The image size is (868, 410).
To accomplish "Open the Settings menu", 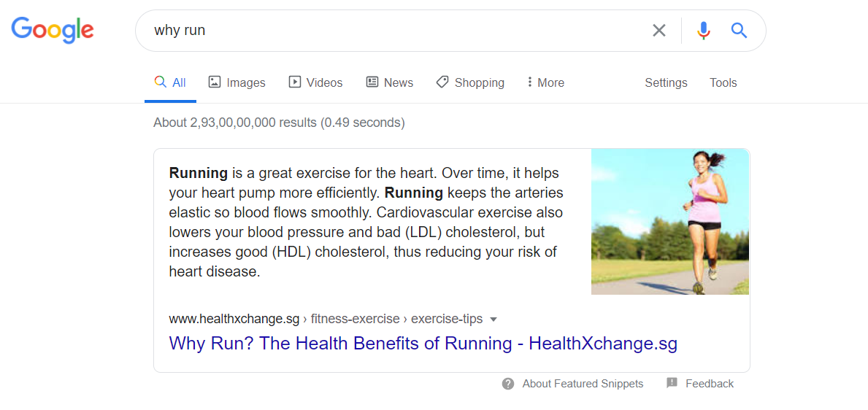I will [666, 82].
